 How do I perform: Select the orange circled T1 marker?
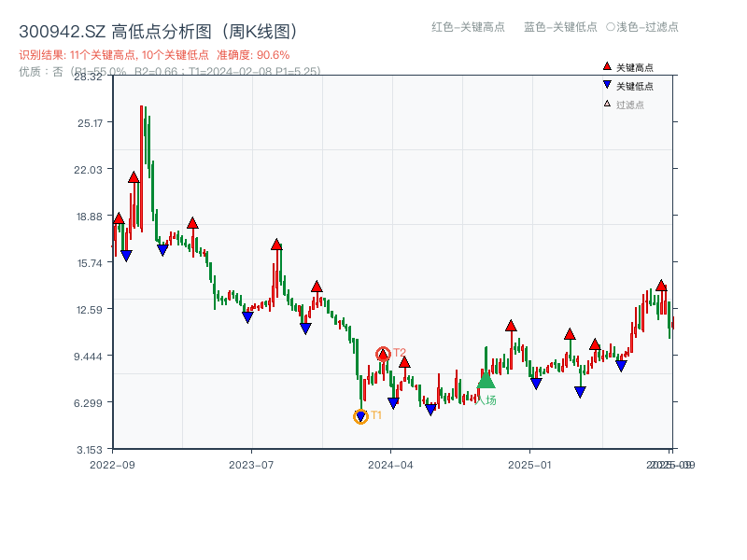pos(359,416)
